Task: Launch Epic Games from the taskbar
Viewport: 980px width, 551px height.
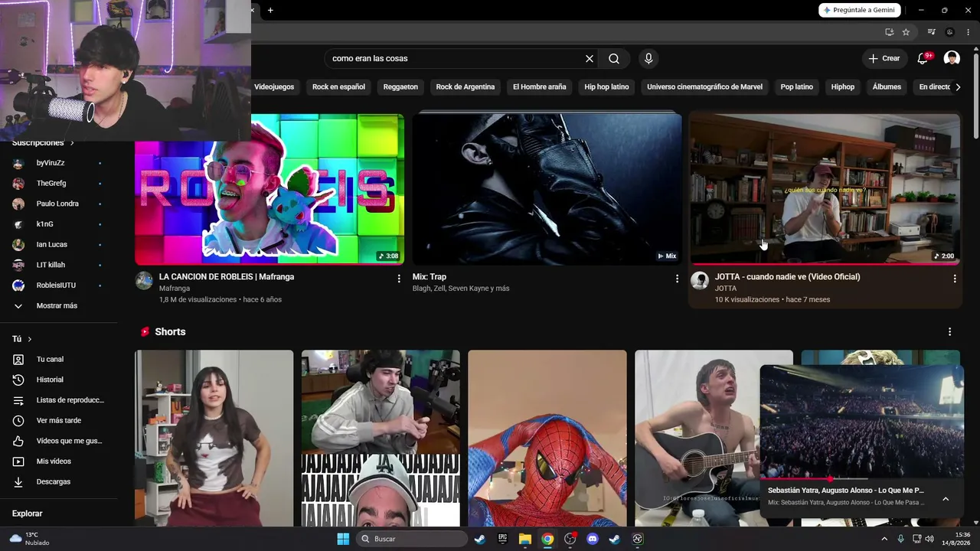Action: pyautogui.click(x=502, y=539)
